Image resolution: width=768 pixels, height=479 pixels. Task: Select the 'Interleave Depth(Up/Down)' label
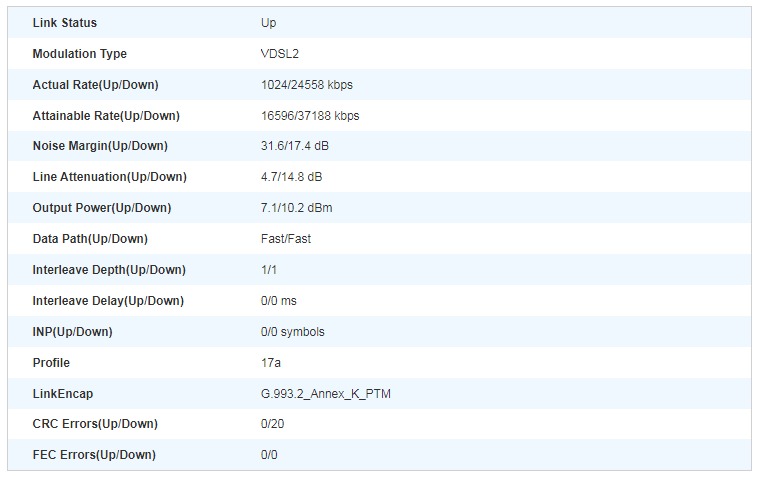tap(109, 270)
